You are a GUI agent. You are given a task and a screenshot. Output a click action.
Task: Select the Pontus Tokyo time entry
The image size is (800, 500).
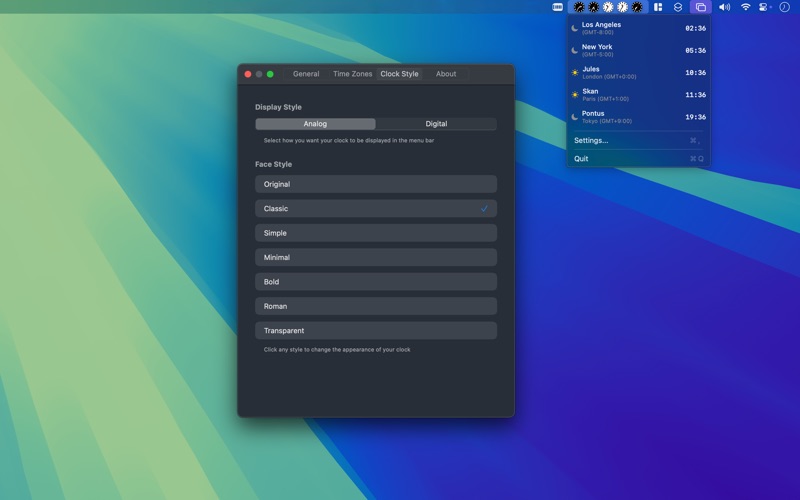(638, 117)
